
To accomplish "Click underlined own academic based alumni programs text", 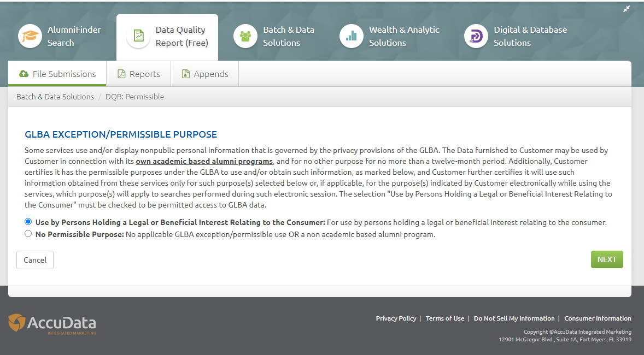I will pyautogui.click(x=204, y=161).
